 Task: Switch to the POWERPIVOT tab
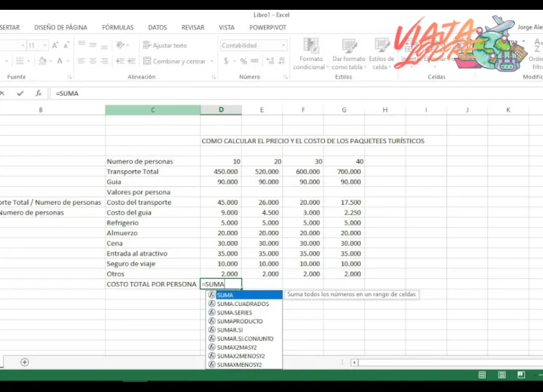coord(268,27)
